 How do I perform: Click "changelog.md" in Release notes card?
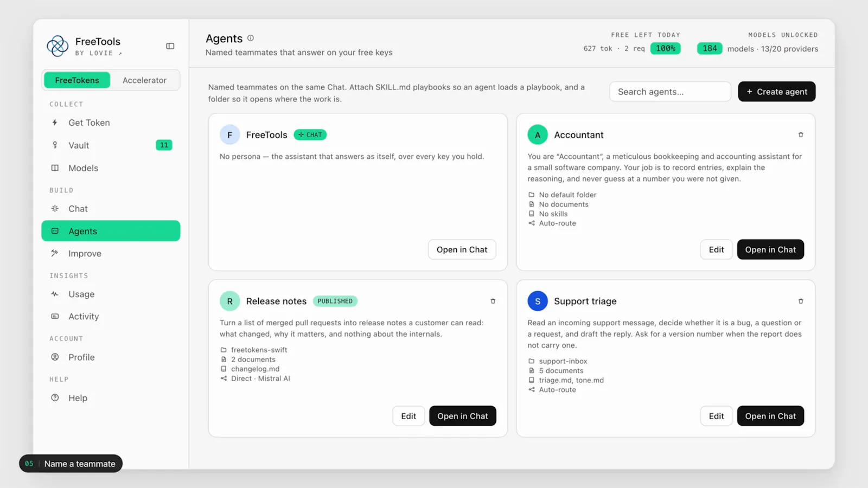(x=255, y=369)
